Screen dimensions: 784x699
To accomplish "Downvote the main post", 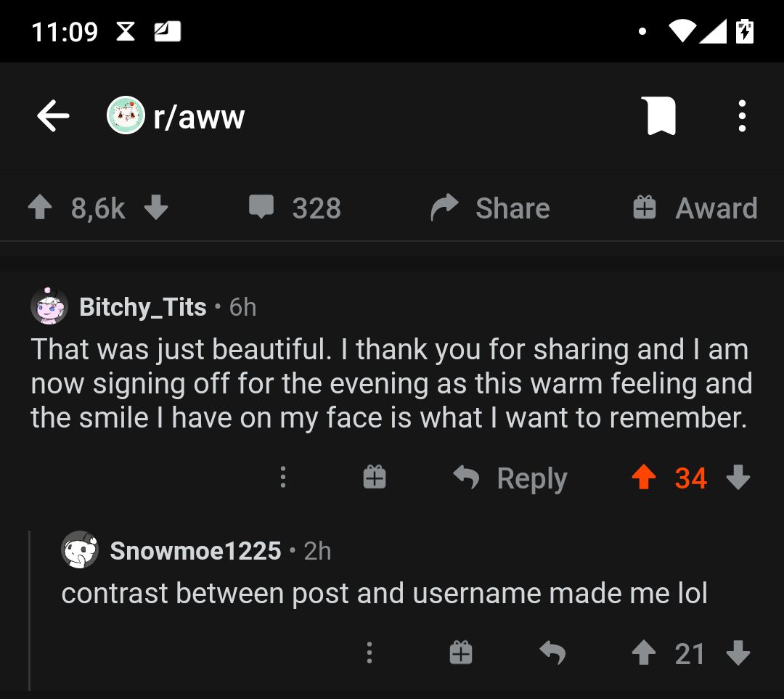I will (x=156, y=208).
